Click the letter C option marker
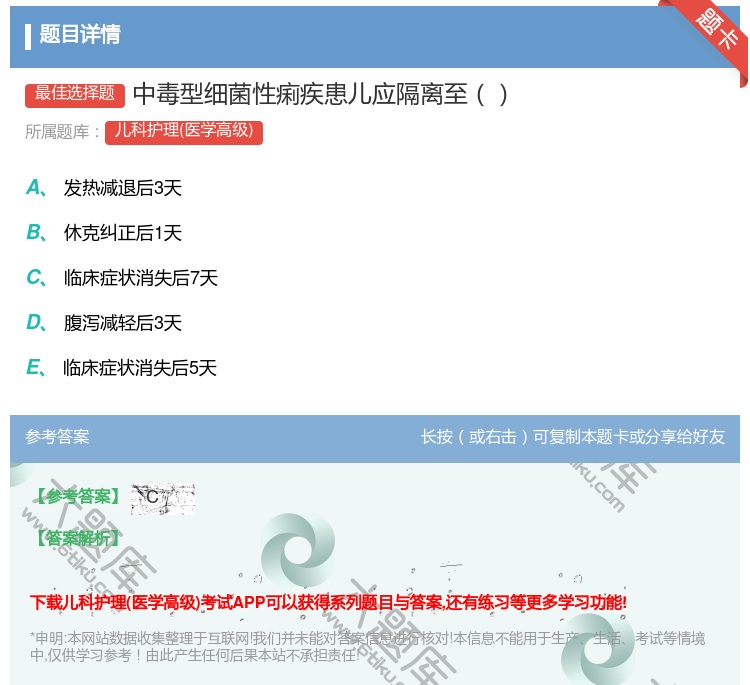750x685 pixels. 36,278
